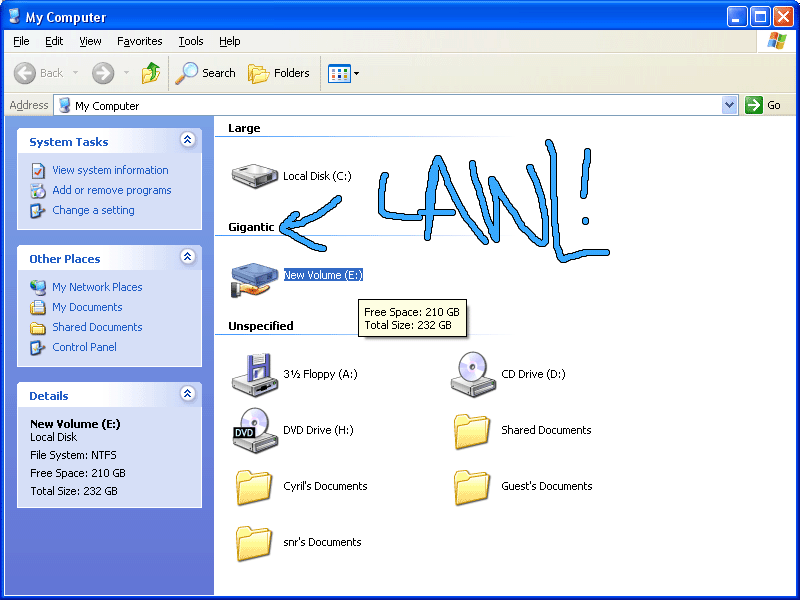Click the My Computer icon in address bar

64,105
